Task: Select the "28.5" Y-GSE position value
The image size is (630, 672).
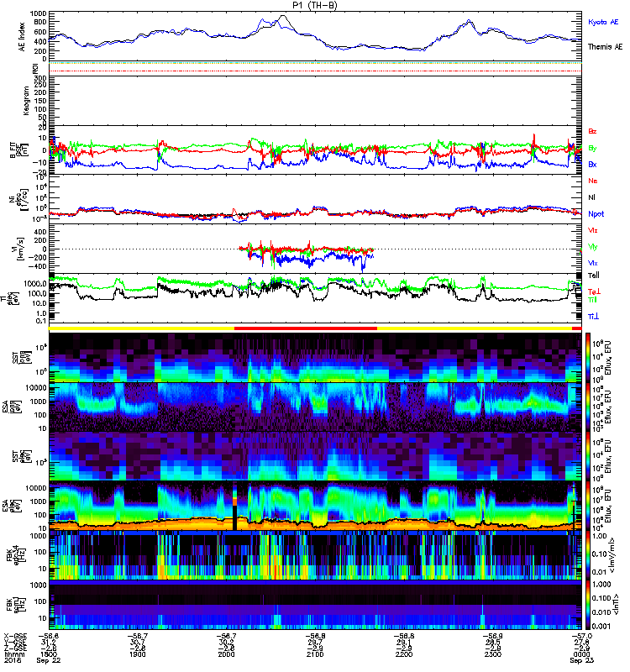Action: (x=492, y=642)
